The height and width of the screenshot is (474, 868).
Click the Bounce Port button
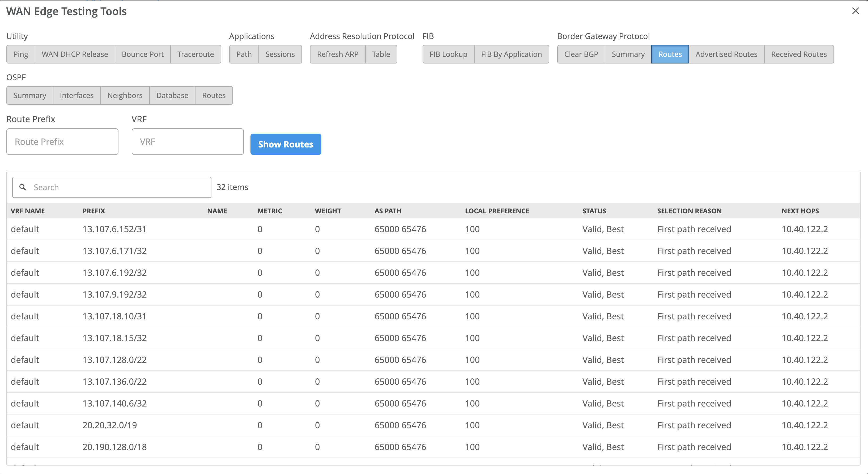point(143,54)
